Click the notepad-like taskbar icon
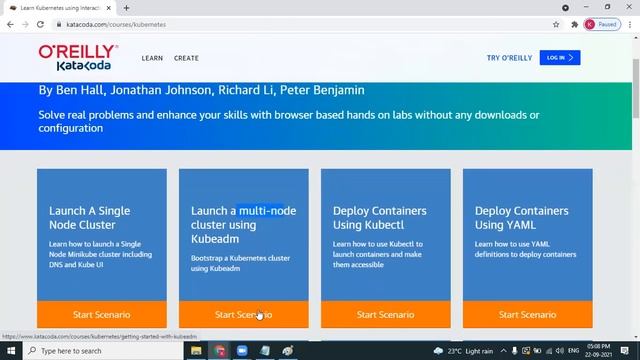Screen dimensions: 640x360 tap(265, 351)
